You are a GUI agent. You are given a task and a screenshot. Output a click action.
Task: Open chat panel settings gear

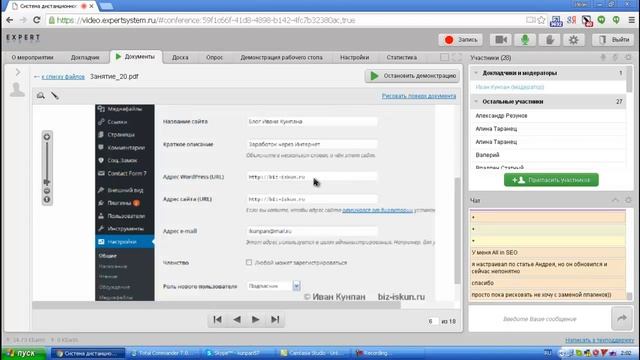tap(628, 200)
